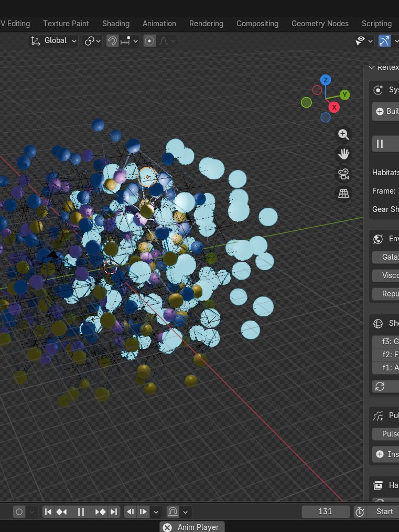Toggle the viewport gizmo display button

tap(384, 41)
